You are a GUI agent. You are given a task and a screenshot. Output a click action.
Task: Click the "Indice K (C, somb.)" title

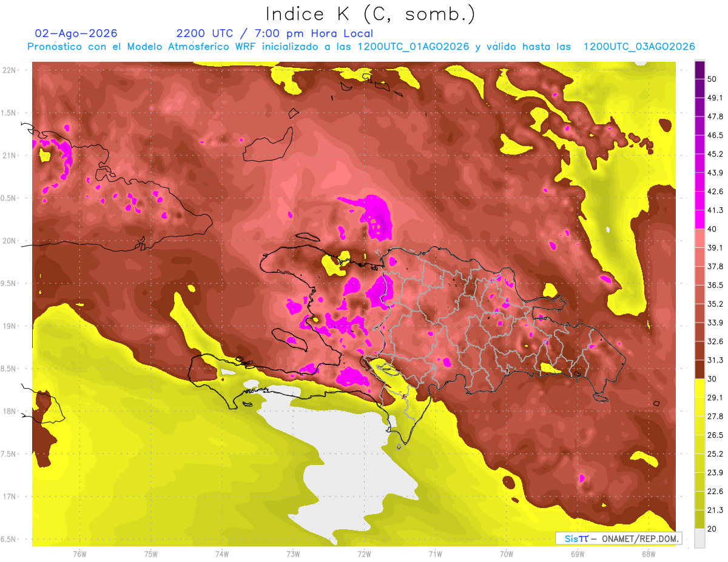[370, 15]
